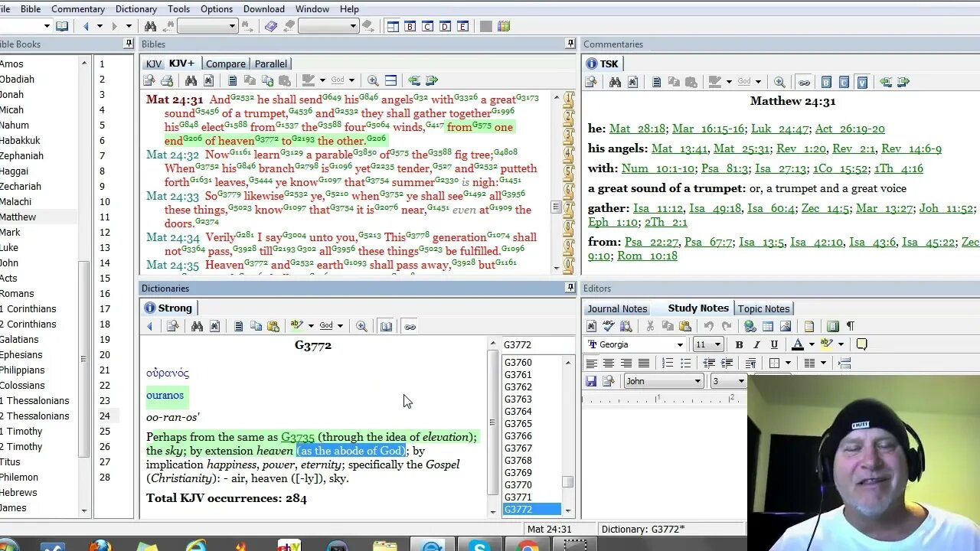Switch to the Compare tab

point(226,64)
